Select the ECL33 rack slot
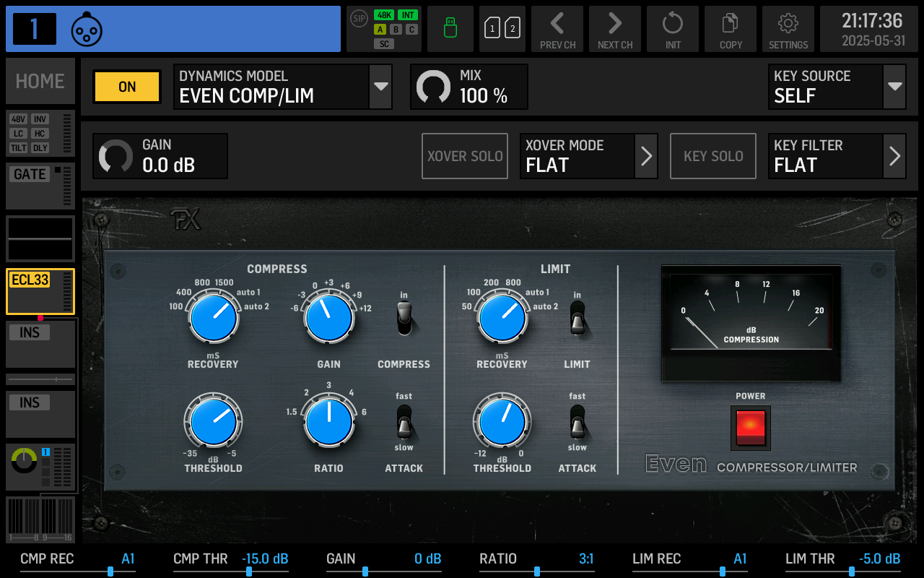This screenshot has height=578, width=924. (x=40, y=291)
